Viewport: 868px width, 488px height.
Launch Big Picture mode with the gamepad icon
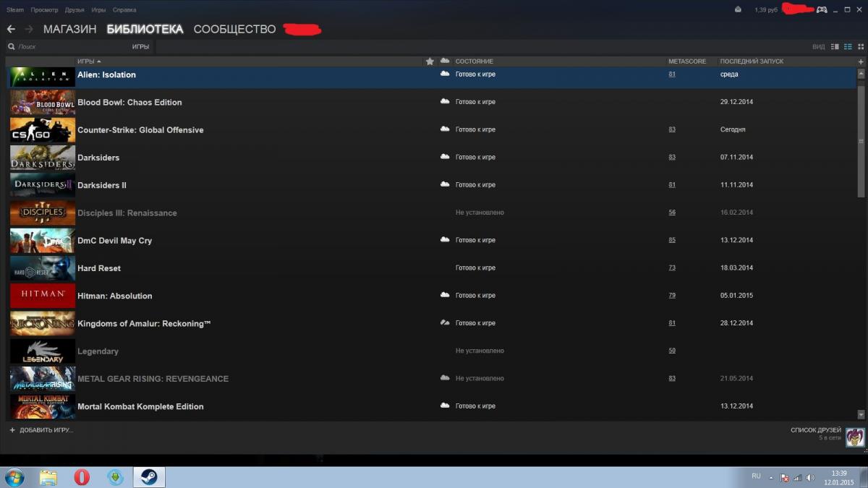tap(822, 10)
